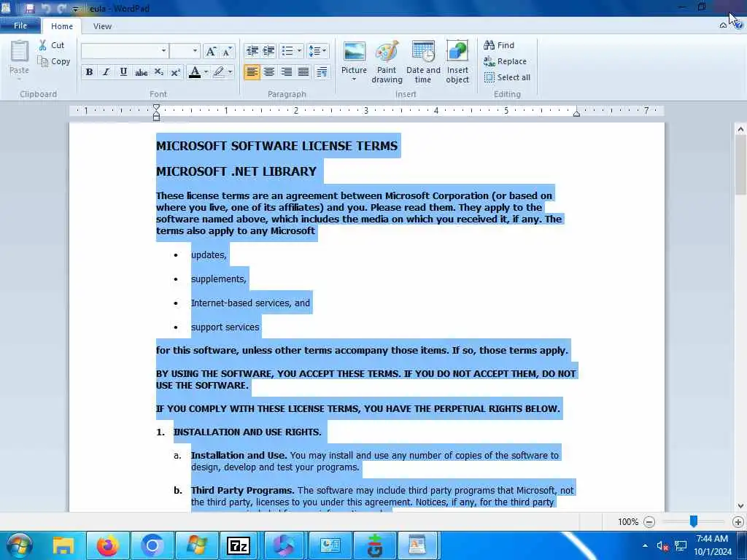Viewport: 747px width, 560px height.
Task: Open the font family dropdown
Action: click(163, 50)
